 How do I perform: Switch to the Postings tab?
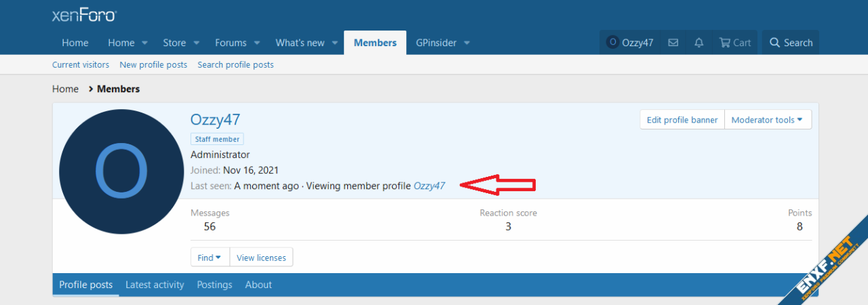(214, 285)
